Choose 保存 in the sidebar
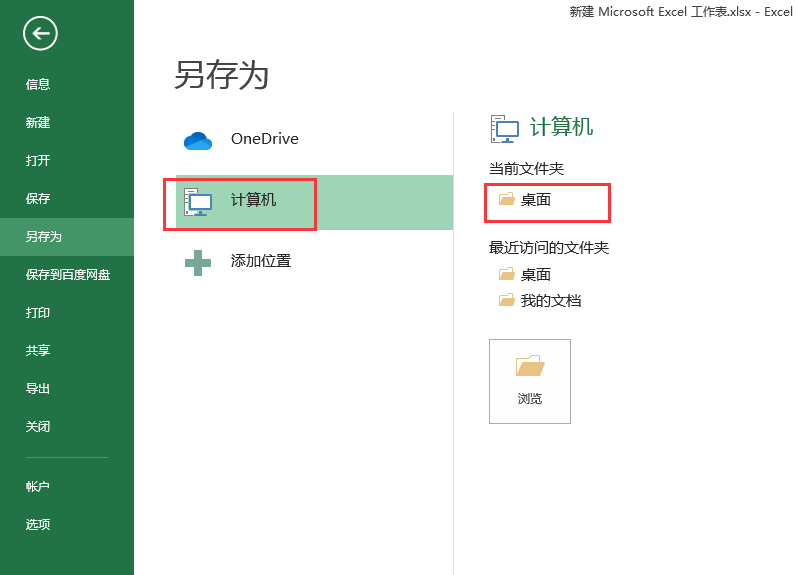 click(67, 198)
